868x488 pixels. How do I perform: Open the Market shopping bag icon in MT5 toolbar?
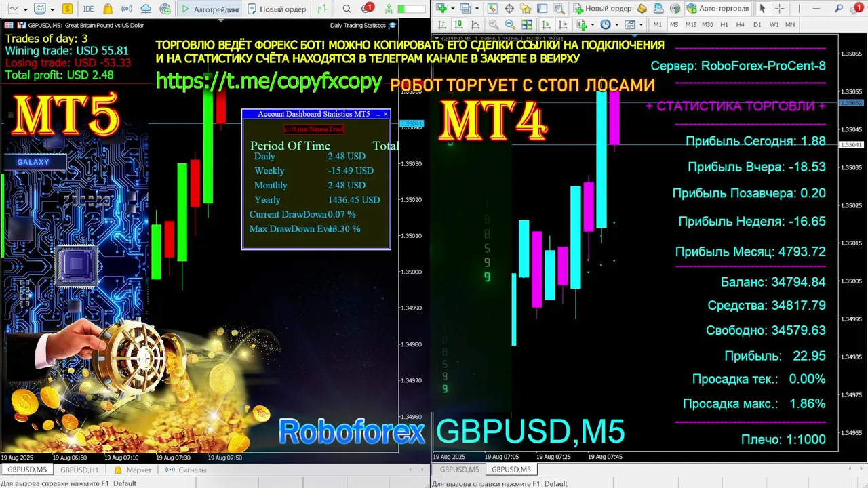pos(108,9)
